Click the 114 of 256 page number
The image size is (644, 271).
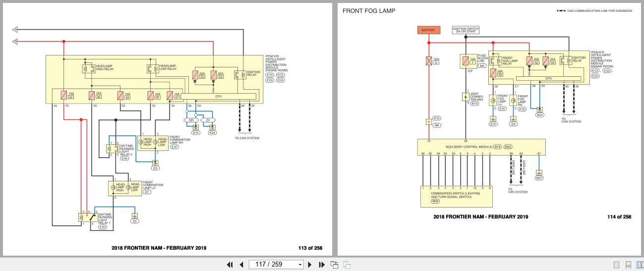tap(619, 217)
